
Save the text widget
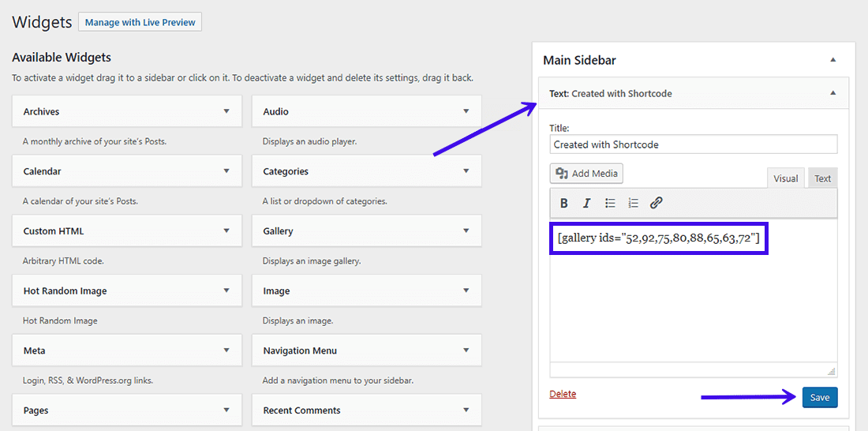(819, 397)
